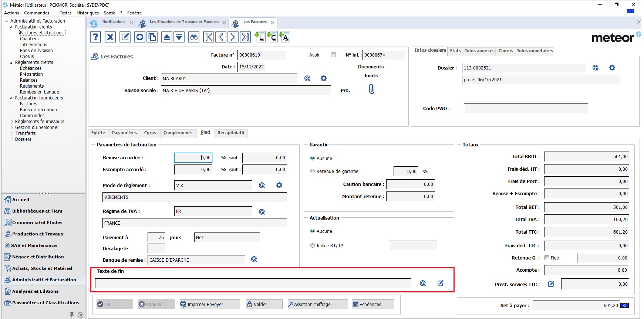Image resolution: width=644 pixels, height=319 pixels.
Task: Select Retenue de garantie radio button
Action: click(x=313, y=171)
